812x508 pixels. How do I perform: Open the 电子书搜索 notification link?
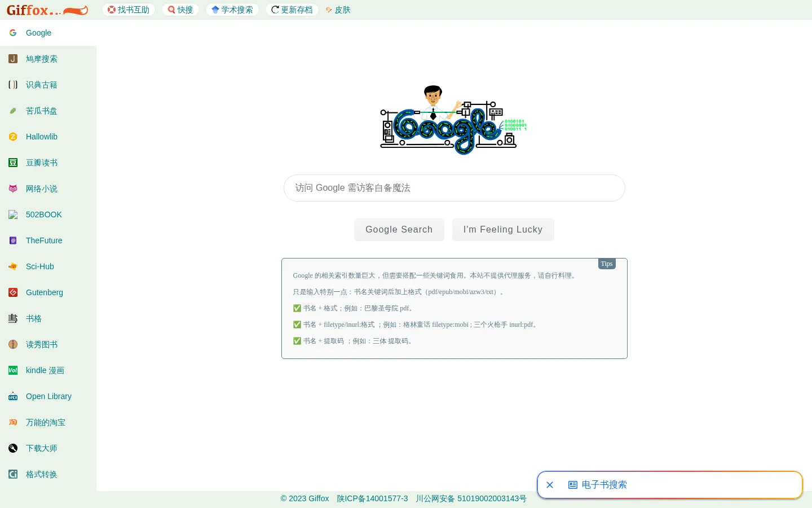click(x=598, y=485)
